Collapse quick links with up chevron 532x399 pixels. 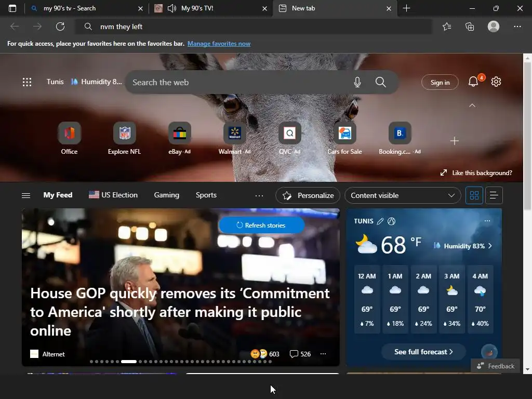[x=472, y=105]
